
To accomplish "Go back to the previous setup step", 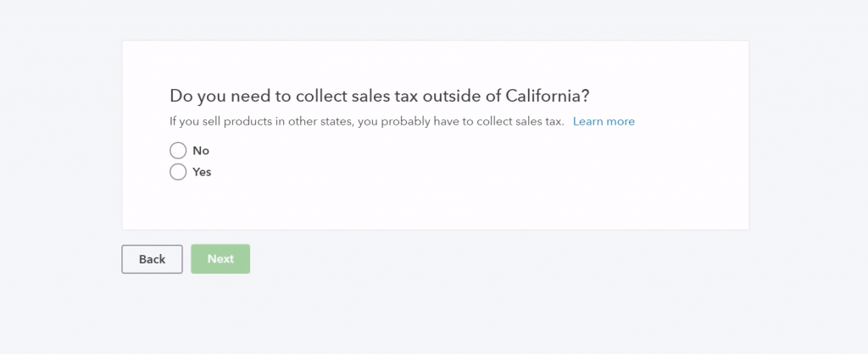I will (x=152, y=259).
